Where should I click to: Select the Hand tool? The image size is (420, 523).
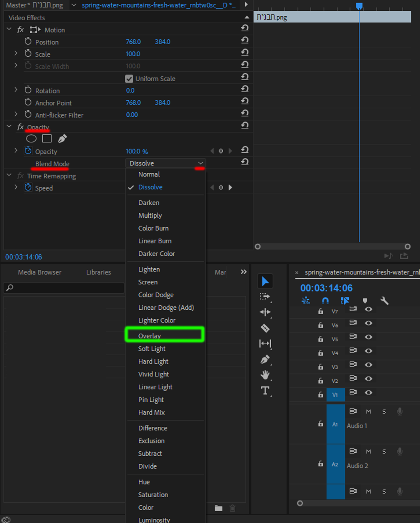point(265,375)
